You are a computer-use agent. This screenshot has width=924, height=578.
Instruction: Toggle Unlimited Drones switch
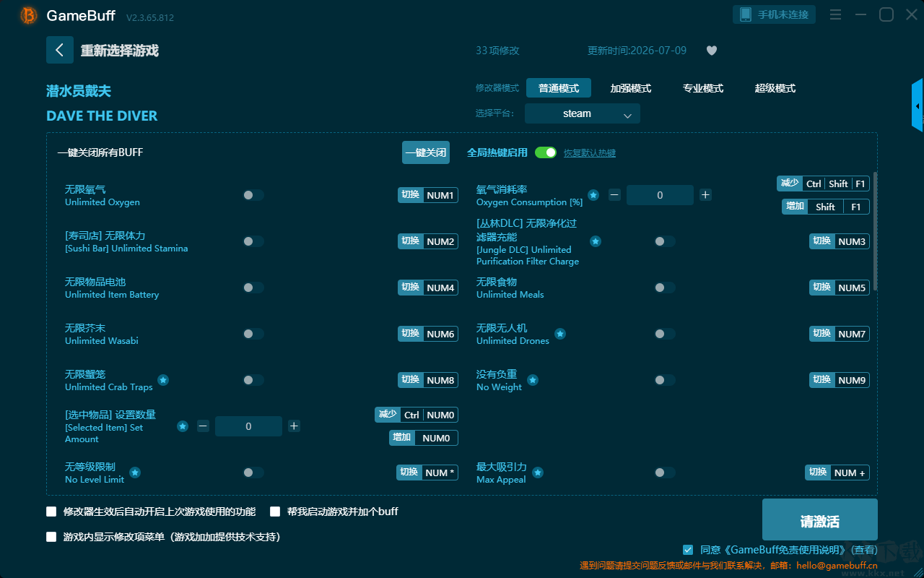(665, 334)
